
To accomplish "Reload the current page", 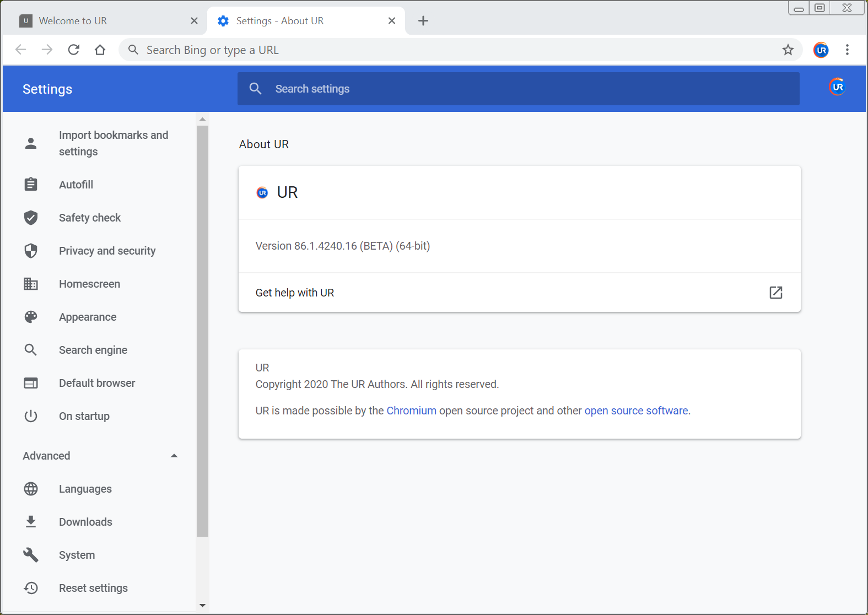I will (74, 50).
